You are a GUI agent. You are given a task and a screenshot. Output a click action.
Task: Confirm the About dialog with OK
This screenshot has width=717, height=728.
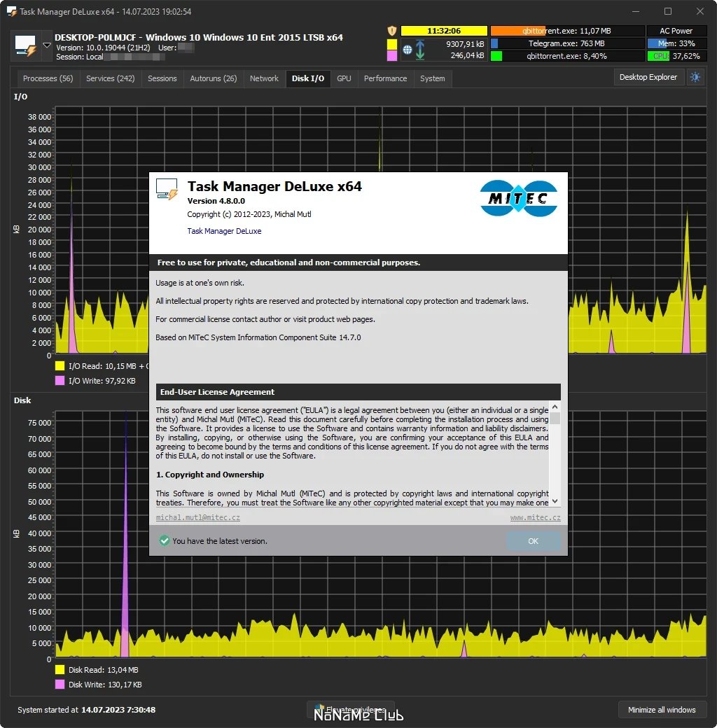tap(533, 541)
